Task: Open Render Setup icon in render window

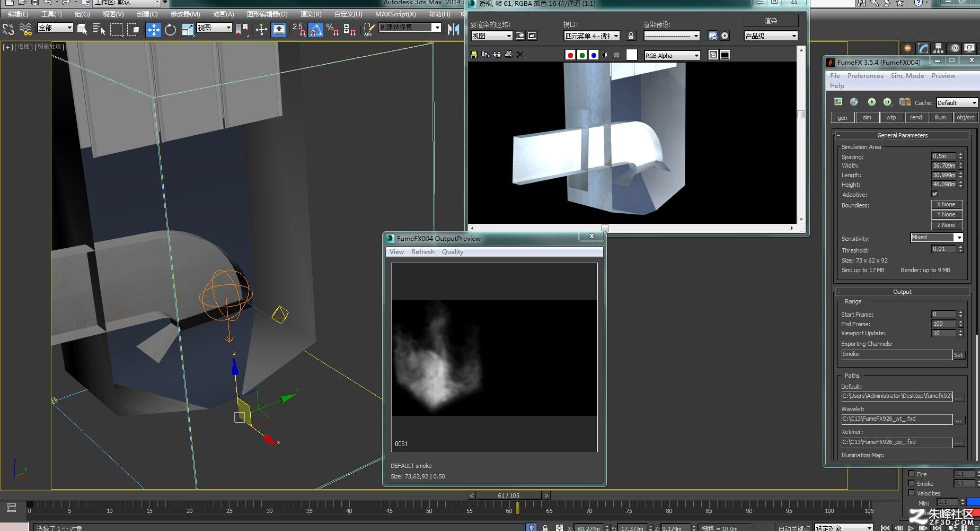Action: pos(713,36)
